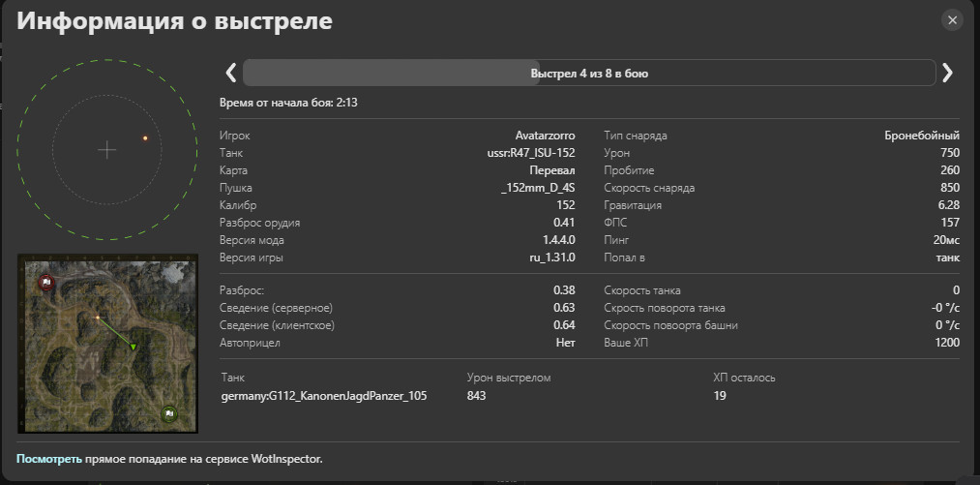This screenshot has height=485, width=980.
Task: Click the gun value _152mm_D_4S
Action: (x=538, y=188)
